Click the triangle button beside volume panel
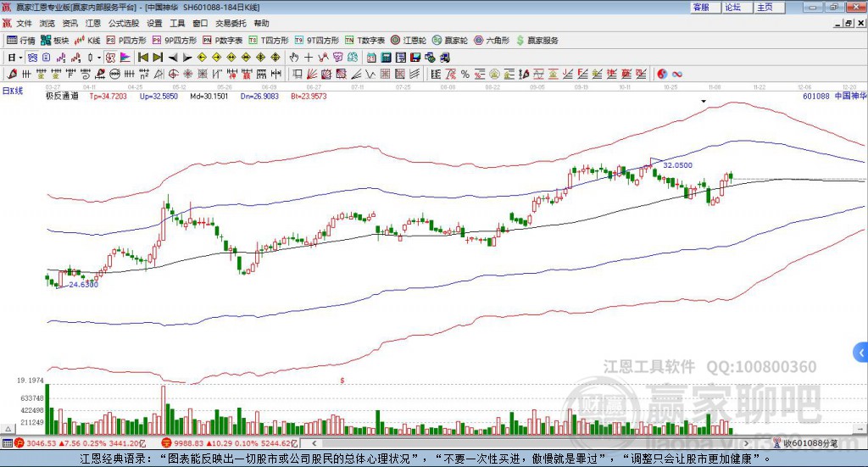 [x=8, y=429]
